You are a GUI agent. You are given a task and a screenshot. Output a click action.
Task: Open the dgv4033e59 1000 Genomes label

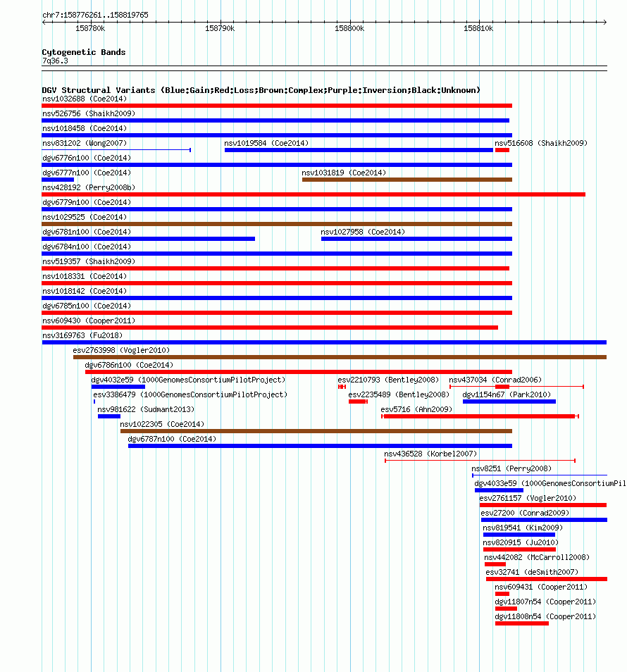(550, 483)
